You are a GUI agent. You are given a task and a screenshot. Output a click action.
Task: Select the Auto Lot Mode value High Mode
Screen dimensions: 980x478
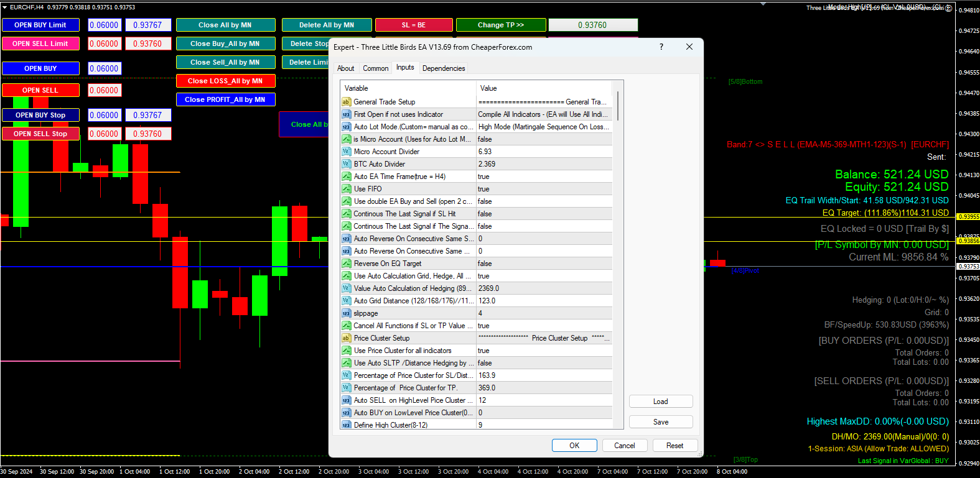pyautogui.click(x=544, y=127)
